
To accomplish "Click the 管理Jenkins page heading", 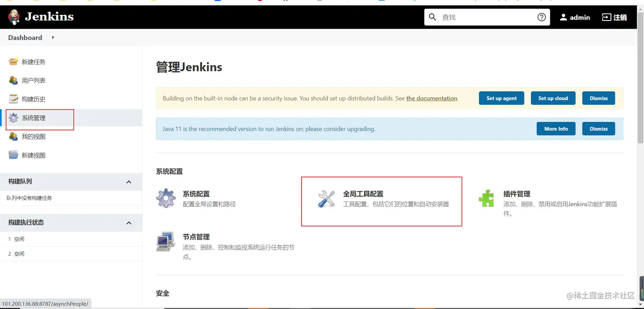I will point(189,67).
